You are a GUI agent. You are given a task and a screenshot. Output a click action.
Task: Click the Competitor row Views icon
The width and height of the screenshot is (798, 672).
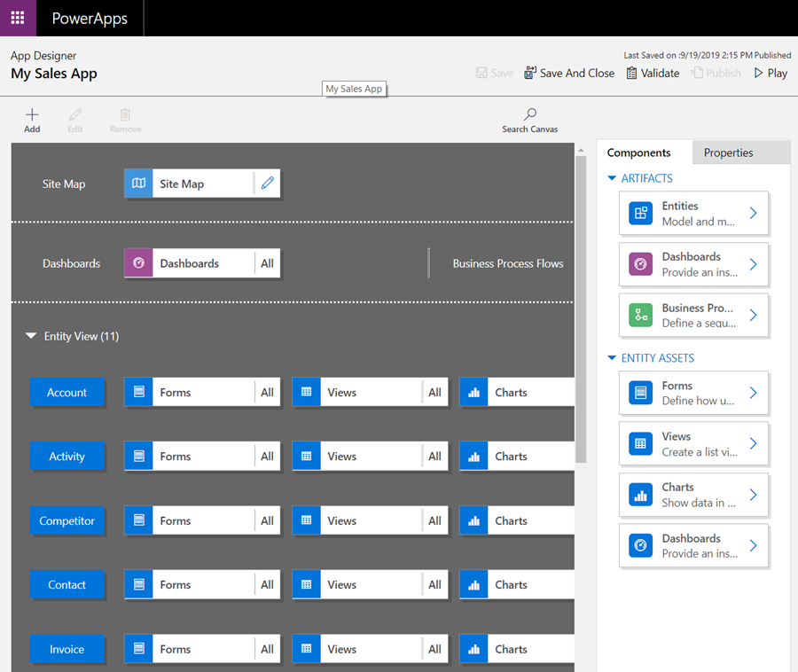point(307,520)
